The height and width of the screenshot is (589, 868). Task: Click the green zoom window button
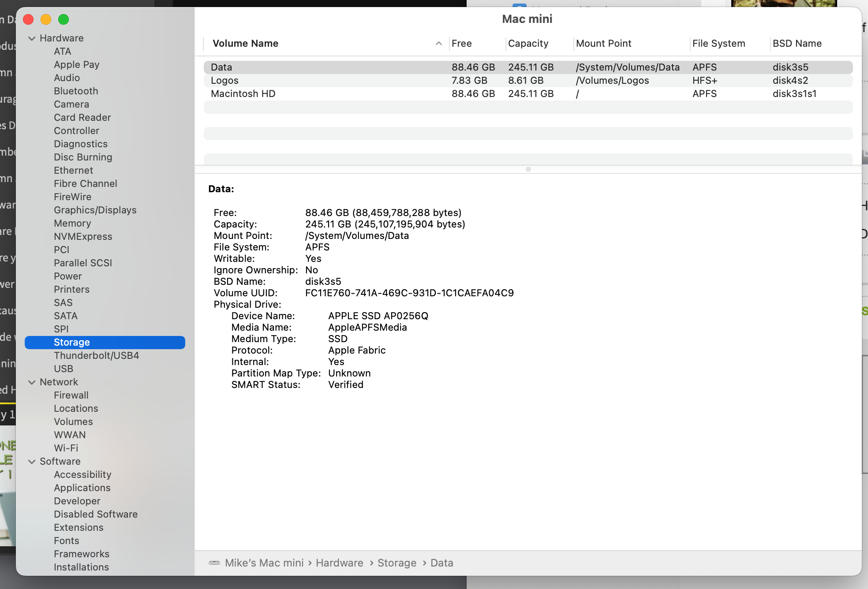(x=64, y=19)
